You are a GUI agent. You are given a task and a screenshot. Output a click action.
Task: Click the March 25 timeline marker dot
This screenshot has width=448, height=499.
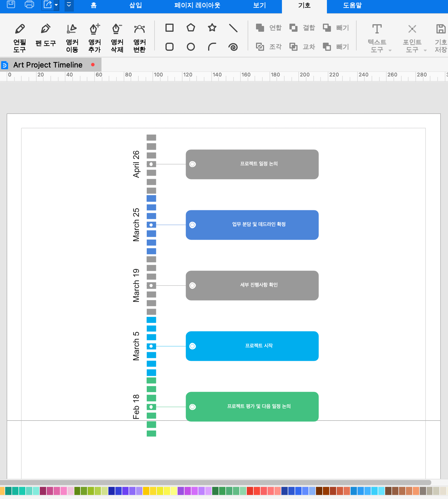coord(151,225)
